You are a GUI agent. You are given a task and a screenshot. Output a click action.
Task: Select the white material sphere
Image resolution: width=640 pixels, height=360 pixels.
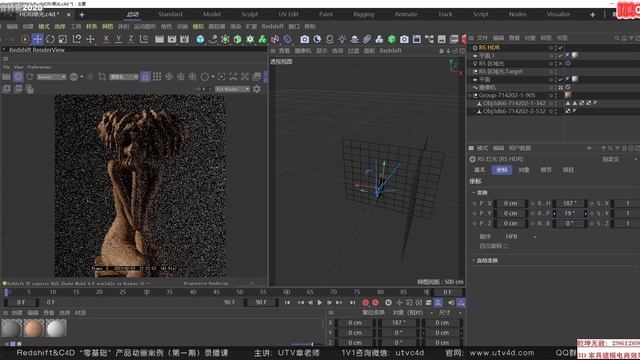tap(56, 328)
